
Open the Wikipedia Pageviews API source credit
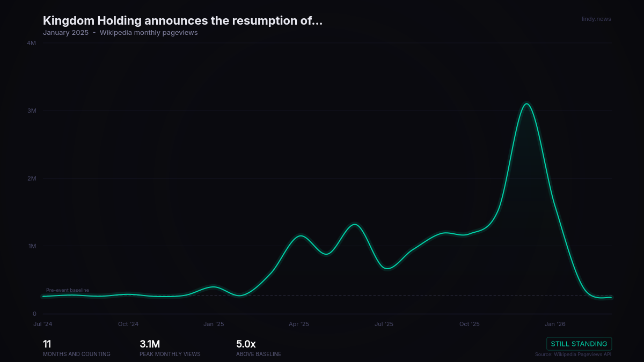click(573, 354)
